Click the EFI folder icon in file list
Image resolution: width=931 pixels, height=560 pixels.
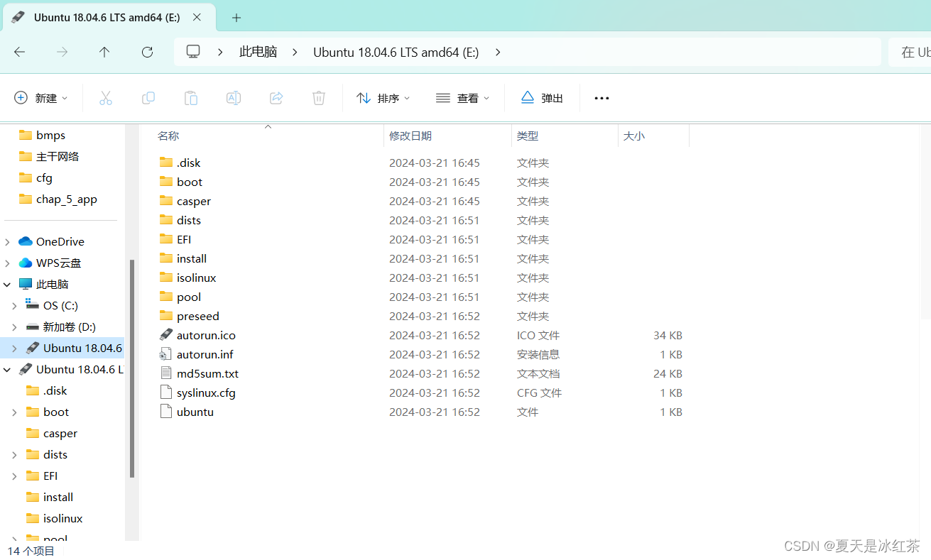[166, 239]
